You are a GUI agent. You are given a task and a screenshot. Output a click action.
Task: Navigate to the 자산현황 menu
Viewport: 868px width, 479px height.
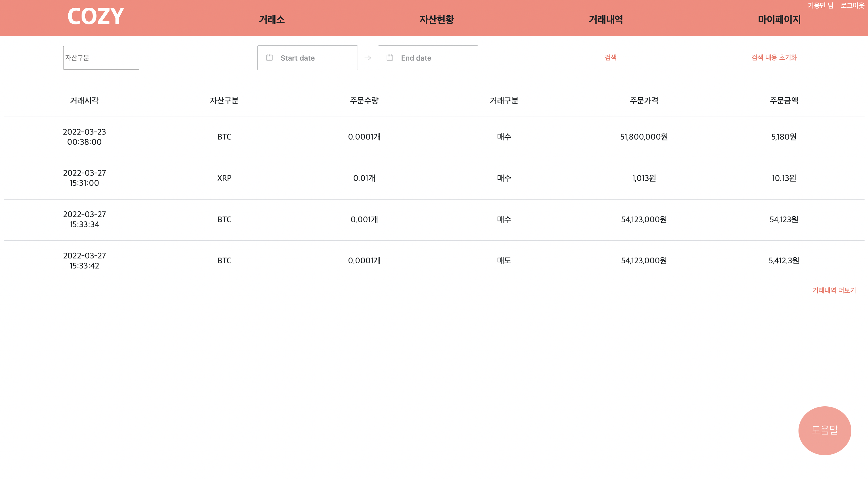coord(436,19)
